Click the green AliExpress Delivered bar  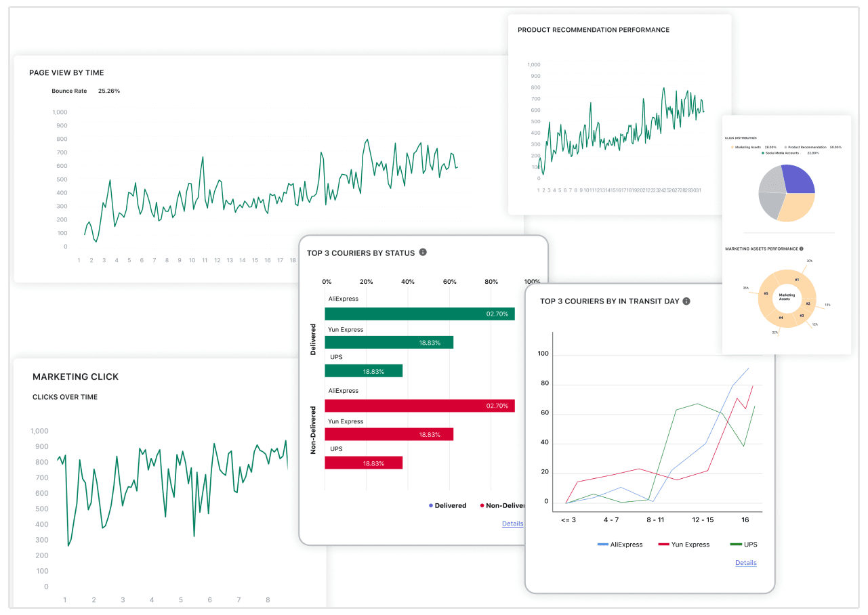[x=419, y=314]
